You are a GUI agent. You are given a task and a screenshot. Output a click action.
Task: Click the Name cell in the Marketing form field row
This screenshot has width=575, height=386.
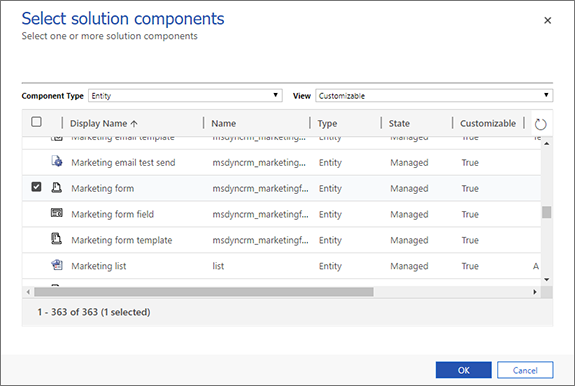[260, 214]
